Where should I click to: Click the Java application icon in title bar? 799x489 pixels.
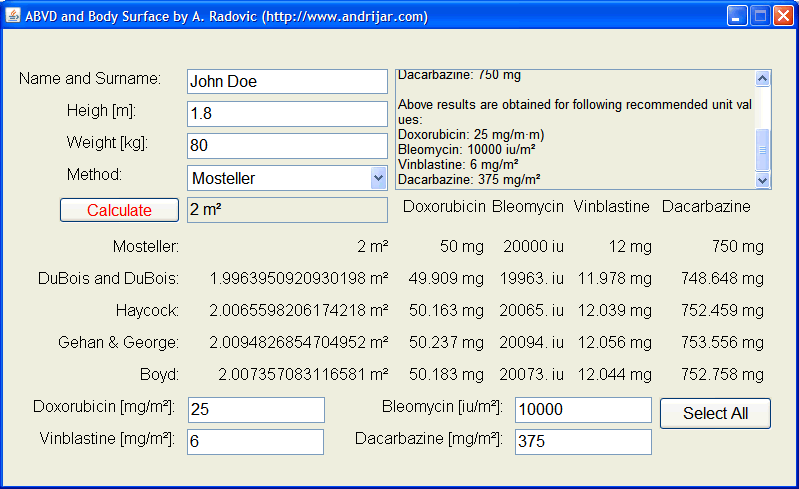[13, 16]
